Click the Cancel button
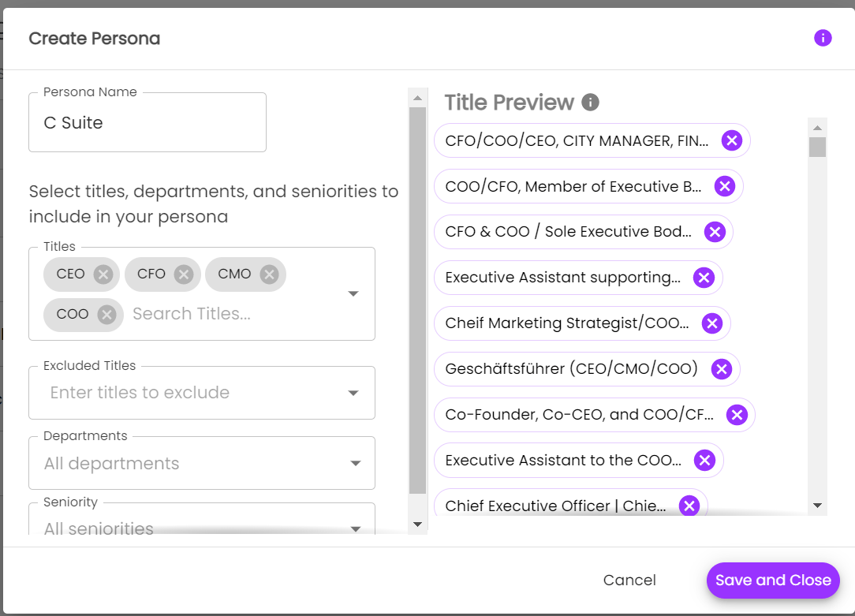 (x=629, y=581)
